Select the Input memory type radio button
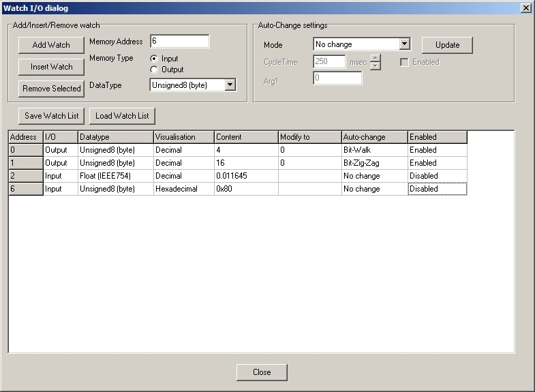Viewport: 535px width, 392px height. [x=154, y=59]
